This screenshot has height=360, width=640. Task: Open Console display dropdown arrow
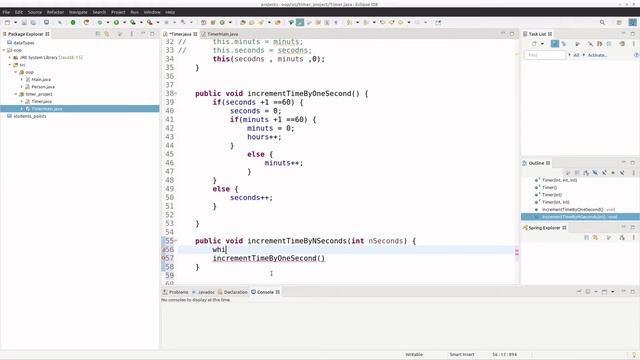tap(596, 292)
